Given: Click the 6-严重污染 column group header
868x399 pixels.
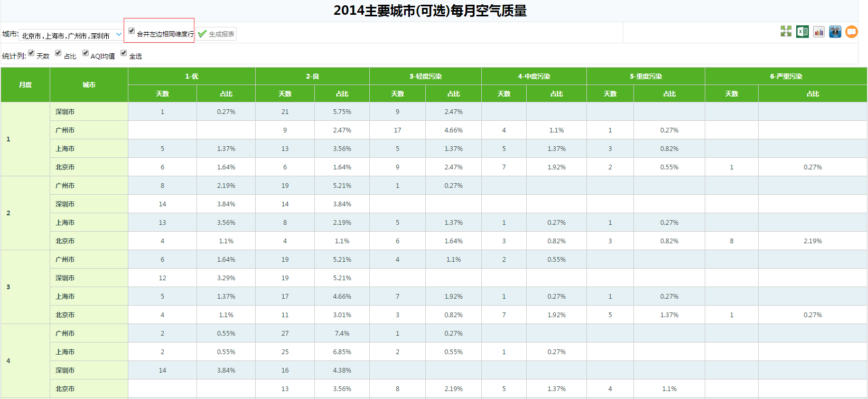Looking at the screenshot, I should click(x=786, y=77).
